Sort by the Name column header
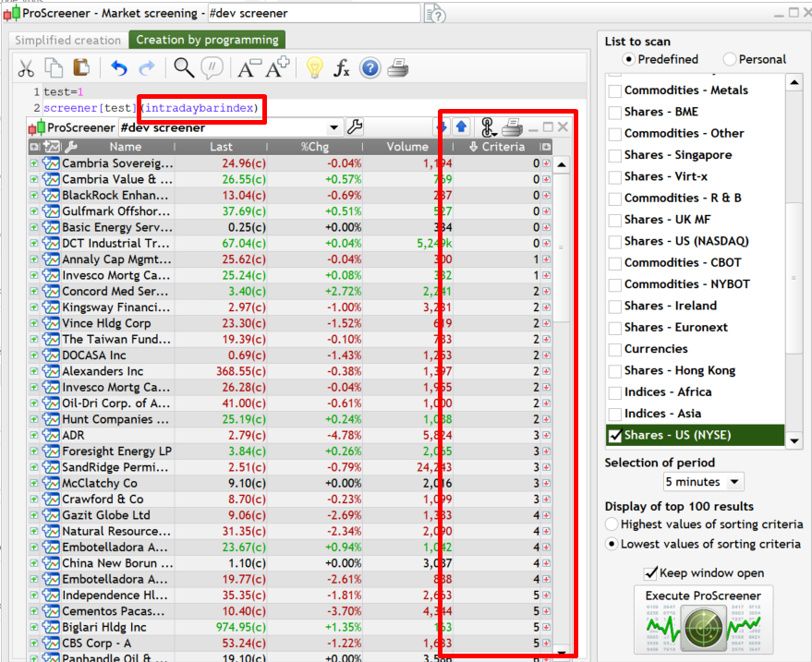 126,147
